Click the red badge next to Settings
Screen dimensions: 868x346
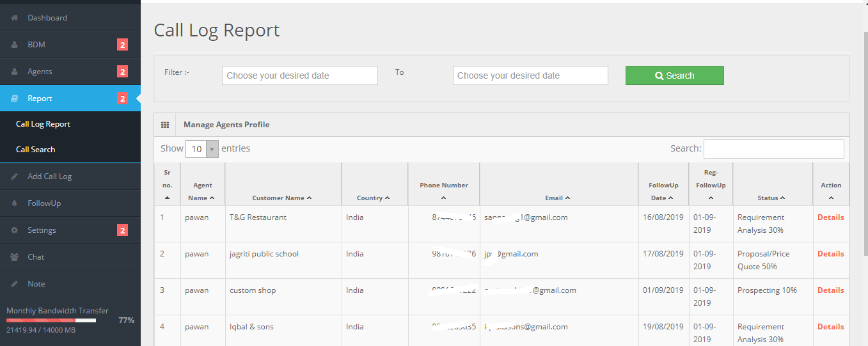122,230
